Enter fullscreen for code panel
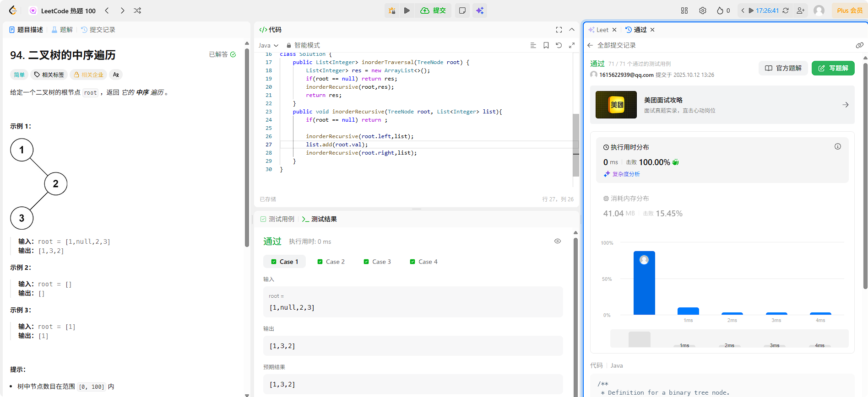This screenshot has width=868, height=397. (x=559, y=30)
